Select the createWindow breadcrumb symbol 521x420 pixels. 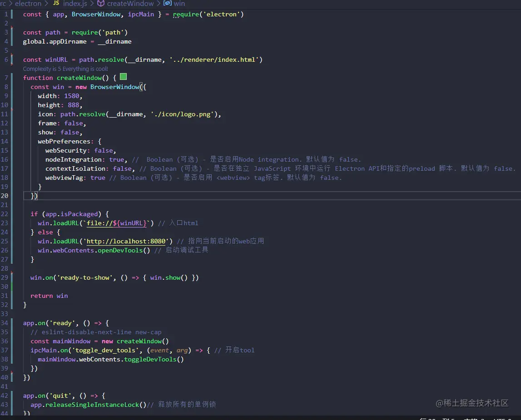[x=130, y=4]
